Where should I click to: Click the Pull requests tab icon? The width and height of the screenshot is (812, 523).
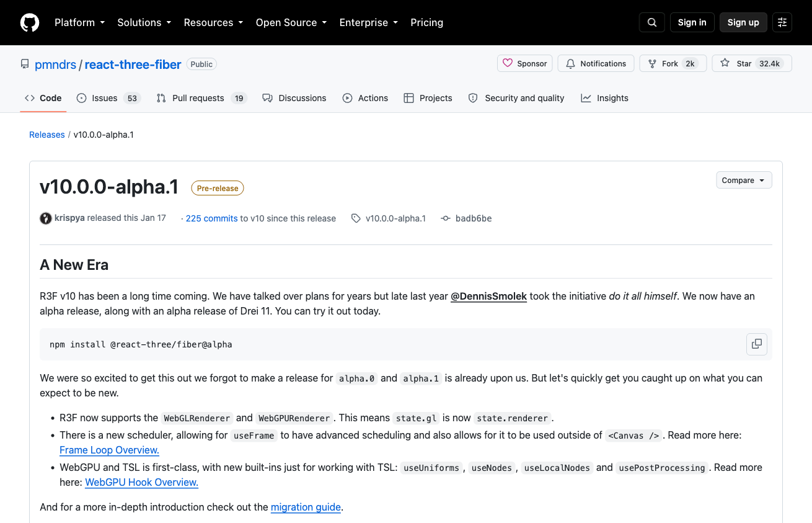161,98
